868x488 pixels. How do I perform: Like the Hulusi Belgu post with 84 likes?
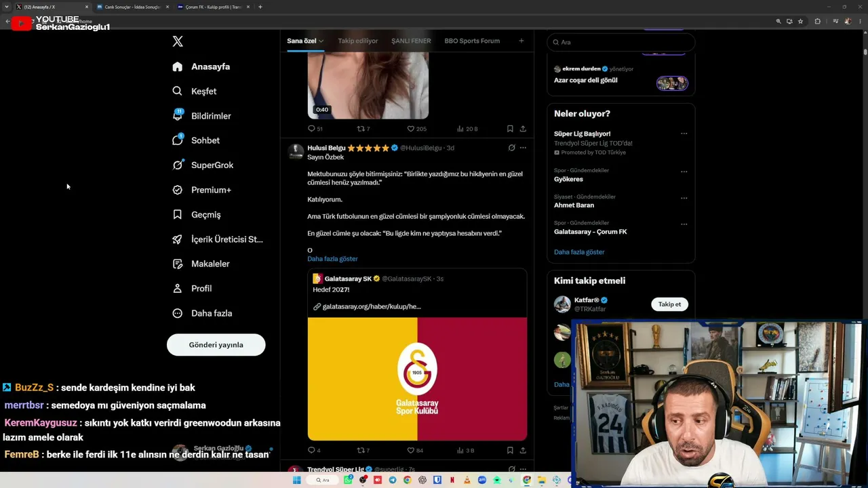coord(415,450)
